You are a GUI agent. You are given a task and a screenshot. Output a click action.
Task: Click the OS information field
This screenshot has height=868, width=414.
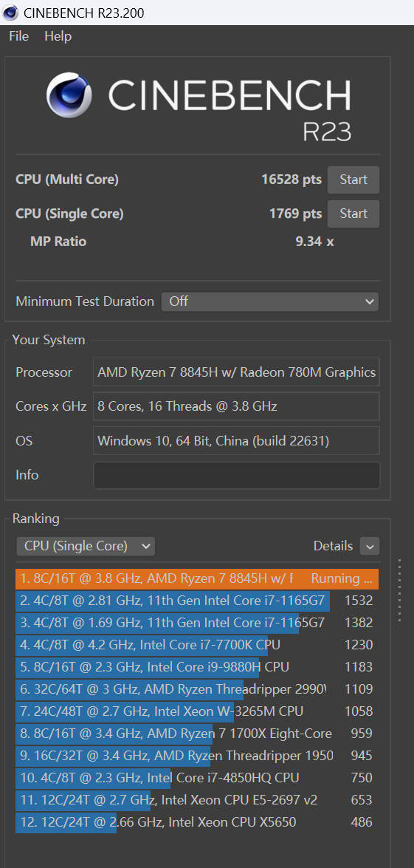[x=237, y=441]
